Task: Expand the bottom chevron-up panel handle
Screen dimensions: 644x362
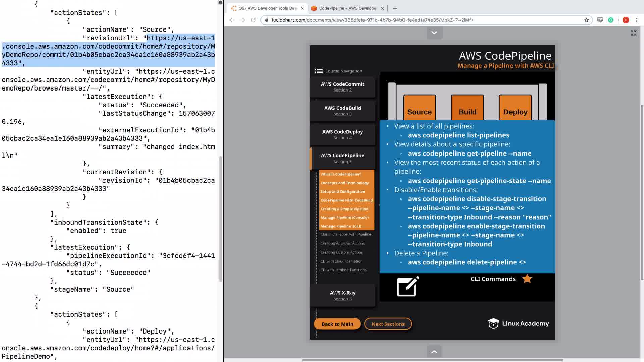Action: [x=434, y=352]
